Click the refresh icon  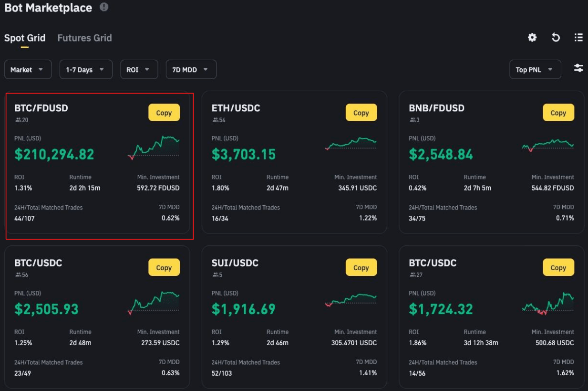click(556, 38)
